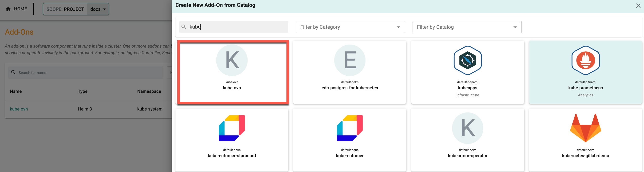Viewport: 644px width, 172px height.
Task: Choose the kubearmor-operator card title
Action: click(x=468, y=156)
